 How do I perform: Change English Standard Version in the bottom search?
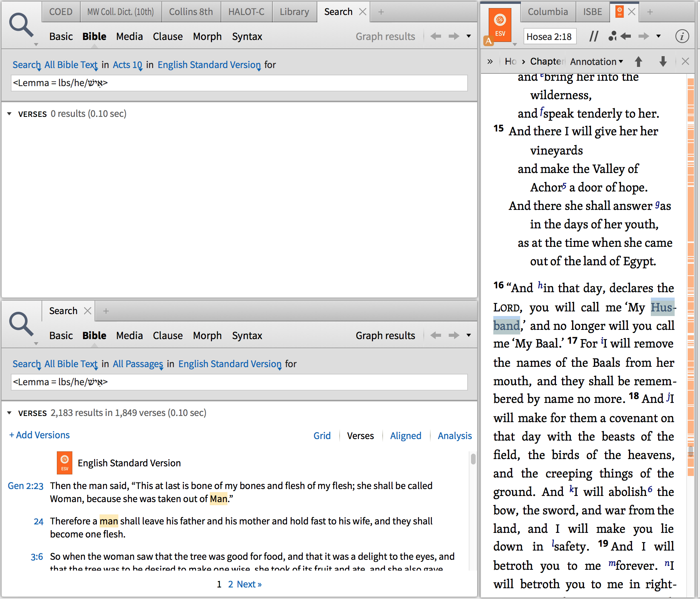(x=230, y=364)
